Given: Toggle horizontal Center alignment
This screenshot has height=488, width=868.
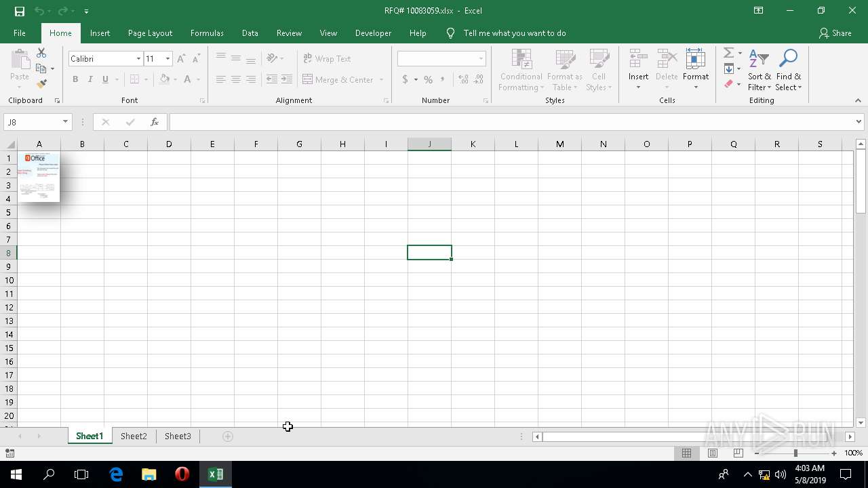Looking at the screenshot, I should point(235,79).
